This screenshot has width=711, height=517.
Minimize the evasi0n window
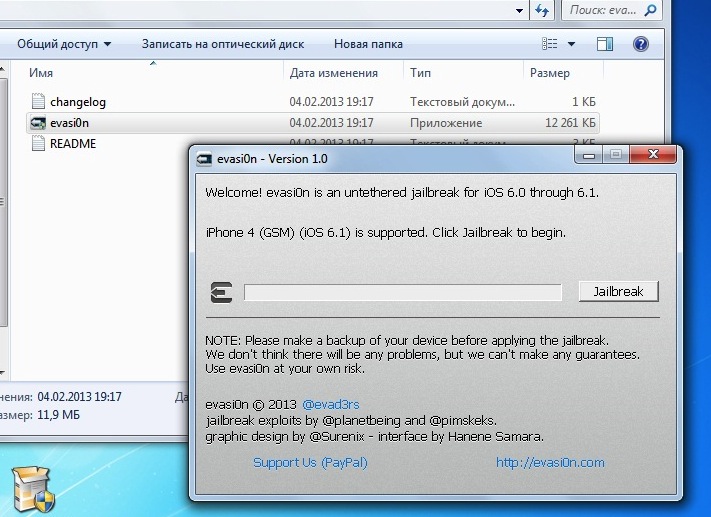(x=589, y=155)
